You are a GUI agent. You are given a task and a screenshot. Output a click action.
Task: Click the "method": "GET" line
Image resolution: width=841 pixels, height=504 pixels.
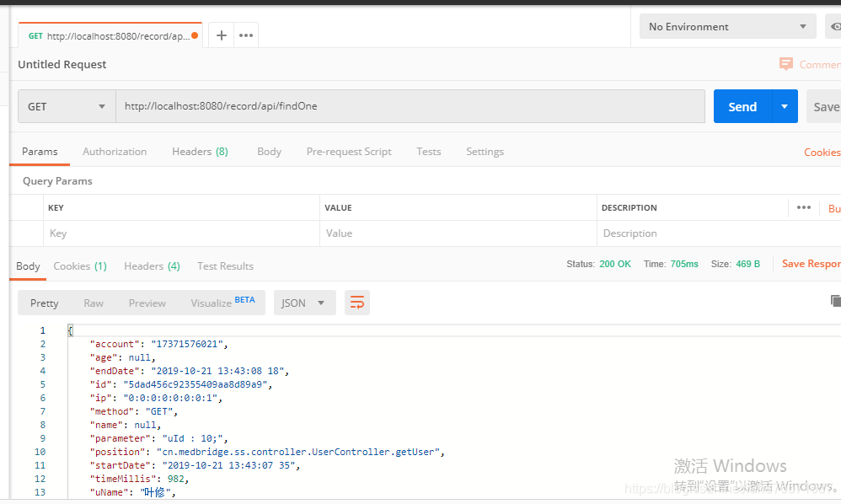pos(133,411)
